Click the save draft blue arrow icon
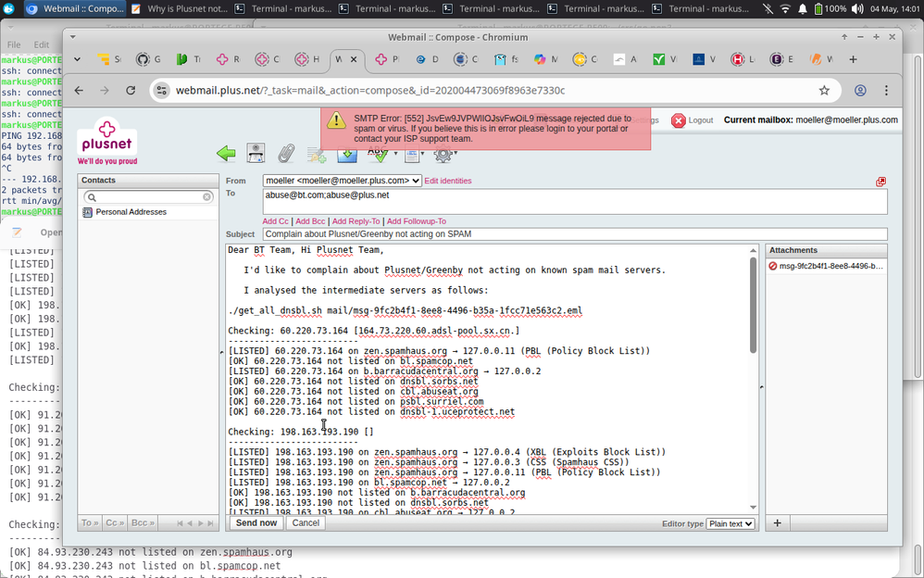This screenshot has height=578, width=924. pyautogui.click(x=347, y=155)
